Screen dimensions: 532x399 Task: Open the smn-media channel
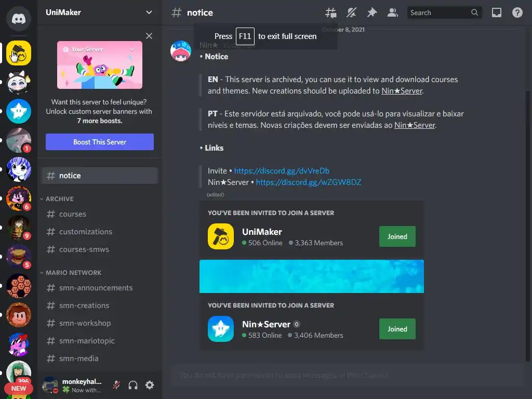[x=100, y=358]
